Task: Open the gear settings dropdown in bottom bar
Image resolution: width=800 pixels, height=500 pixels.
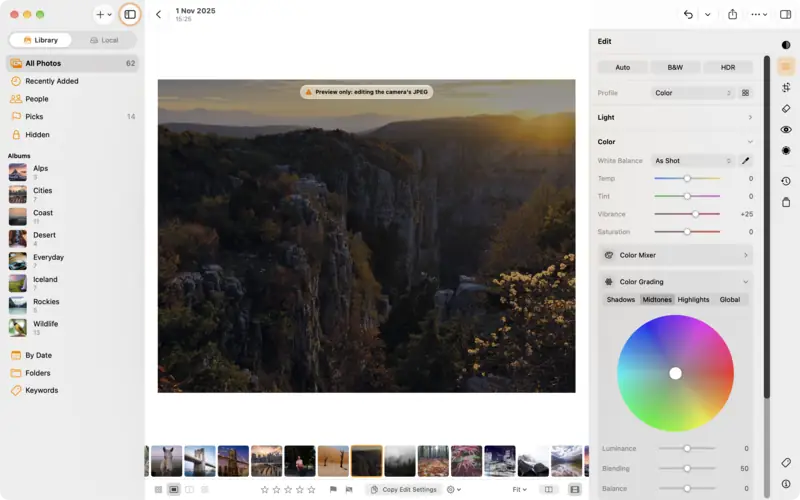Action: (x=454, y=489)
